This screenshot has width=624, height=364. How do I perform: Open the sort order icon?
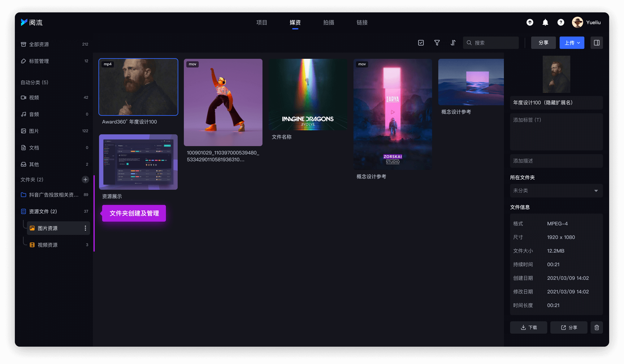(x=453, y=43)
